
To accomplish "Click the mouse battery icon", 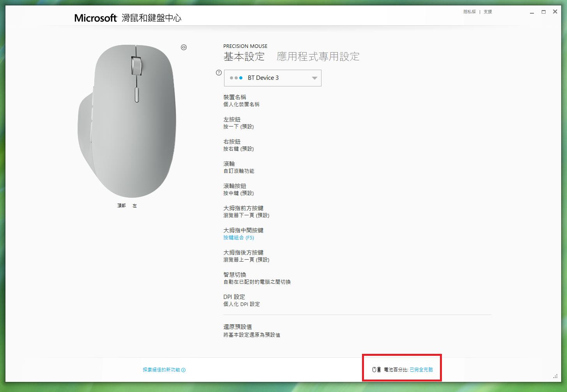I will (376, 369).
